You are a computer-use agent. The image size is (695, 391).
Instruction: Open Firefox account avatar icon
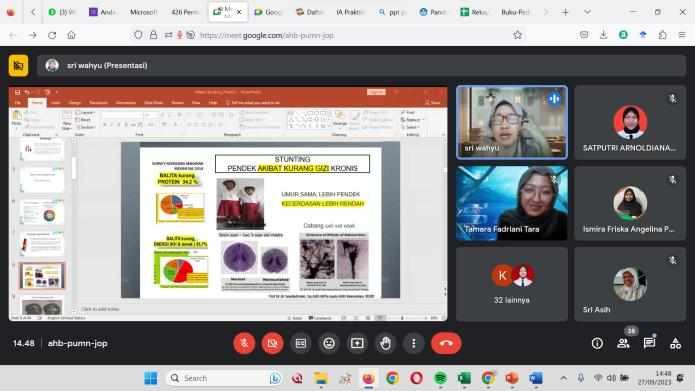[623, 35]
